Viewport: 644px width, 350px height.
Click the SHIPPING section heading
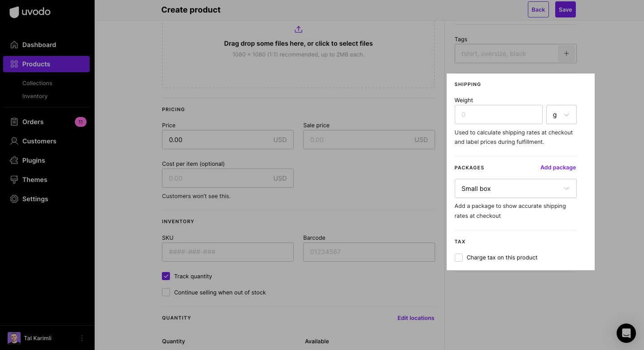point(468,84)
